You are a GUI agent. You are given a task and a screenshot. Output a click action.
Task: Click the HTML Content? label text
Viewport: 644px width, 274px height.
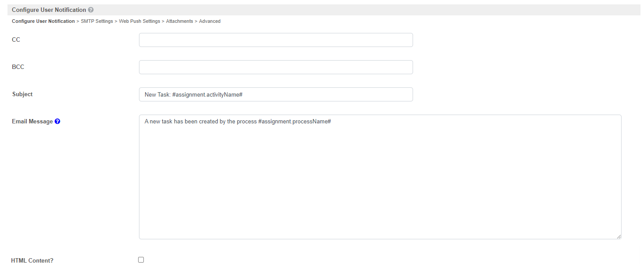point(32,260)
